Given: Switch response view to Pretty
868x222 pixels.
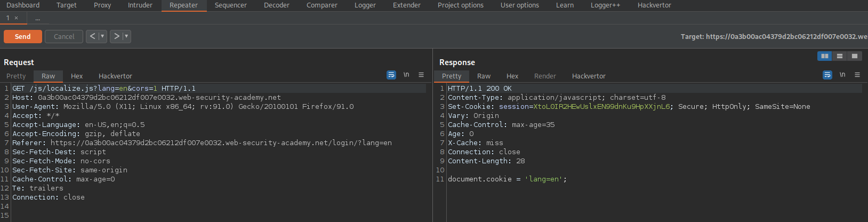Looking at the screenshot, I should pyautogui.click(x=452, y=76).
